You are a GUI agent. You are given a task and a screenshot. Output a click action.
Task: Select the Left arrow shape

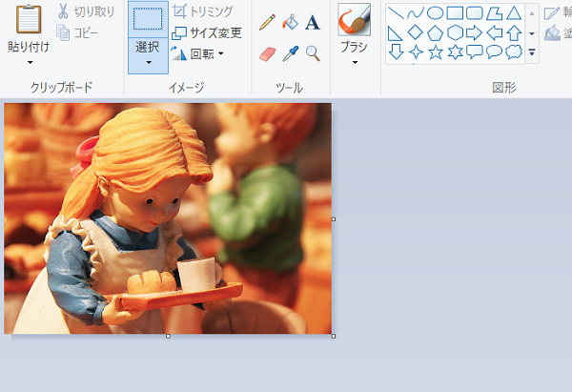point(494,33)
